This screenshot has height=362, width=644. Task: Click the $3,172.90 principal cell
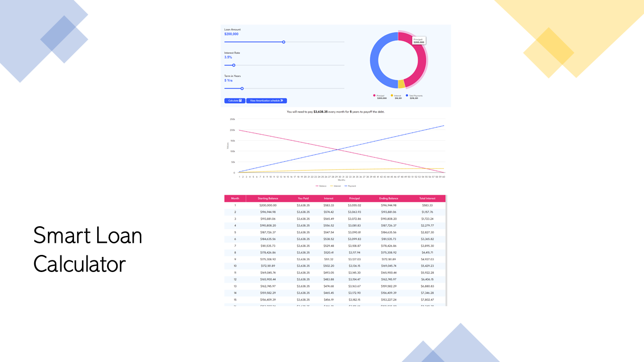354,293
